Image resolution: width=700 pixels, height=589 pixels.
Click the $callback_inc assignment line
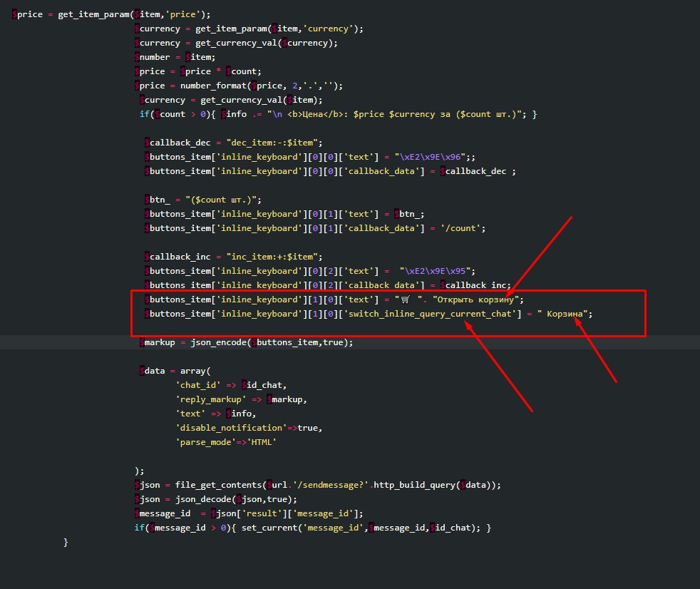coord(233,257)
